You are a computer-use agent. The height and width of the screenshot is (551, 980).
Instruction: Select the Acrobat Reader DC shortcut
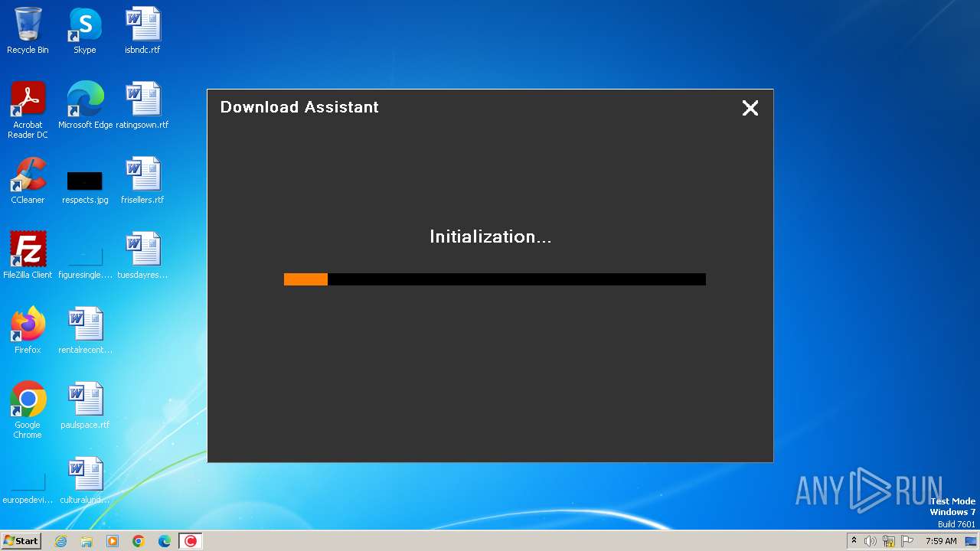28,111
